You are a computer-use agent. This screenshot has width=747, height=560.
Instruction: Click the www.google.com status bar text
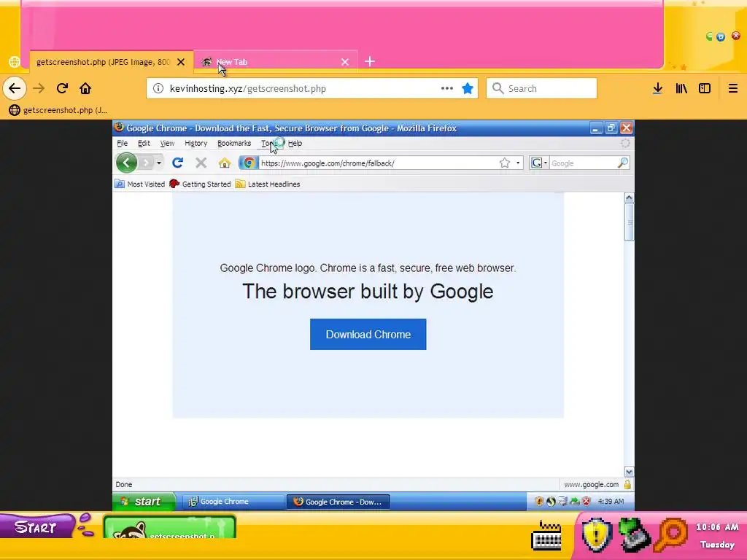(591, 485)
